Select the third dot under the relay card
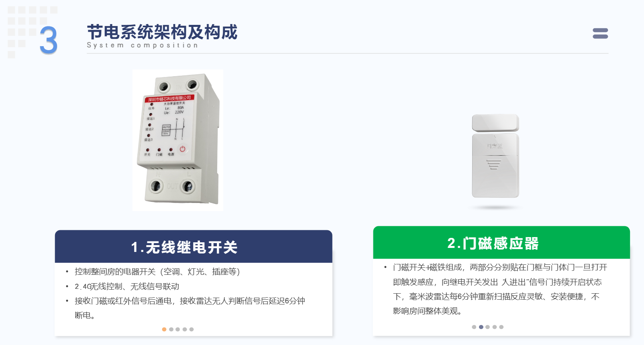This screenshot has width=644, height=345. tap(178, 329)
